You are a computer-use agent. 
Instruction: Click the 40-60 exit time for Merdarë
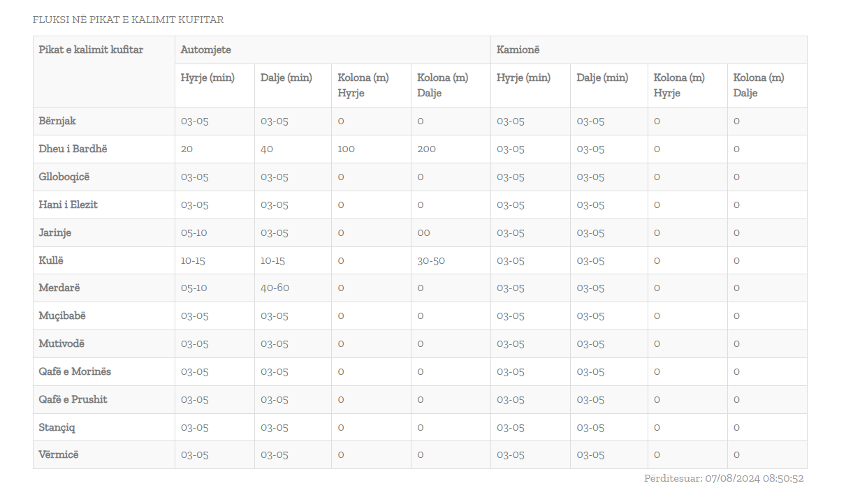pyautogui.click(x=275, y=288)
